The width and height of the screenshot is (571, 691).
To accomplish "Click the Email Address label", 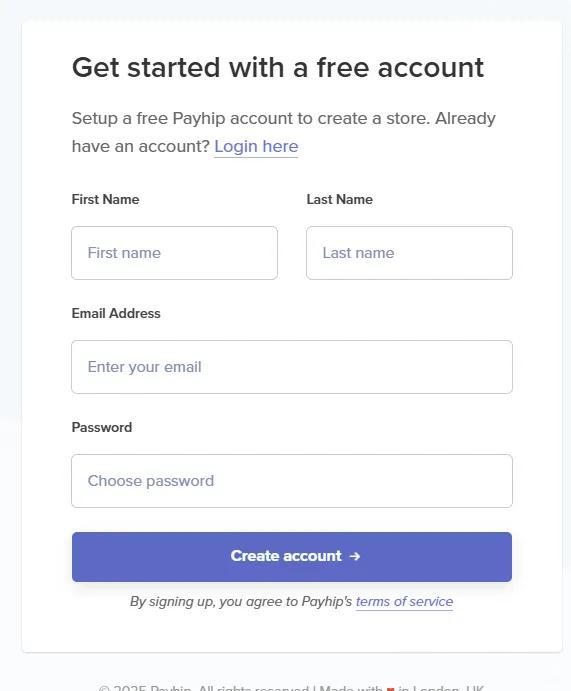I will [116, 313].
